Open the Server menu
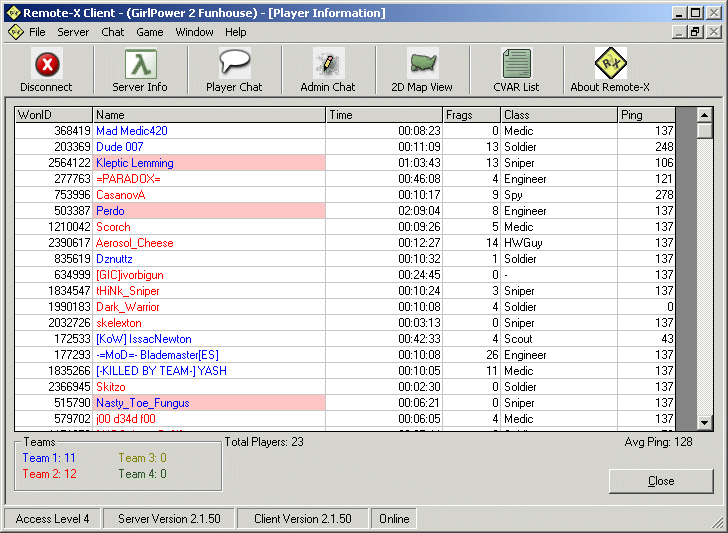The image size is (728, 533). pos(73,32)
